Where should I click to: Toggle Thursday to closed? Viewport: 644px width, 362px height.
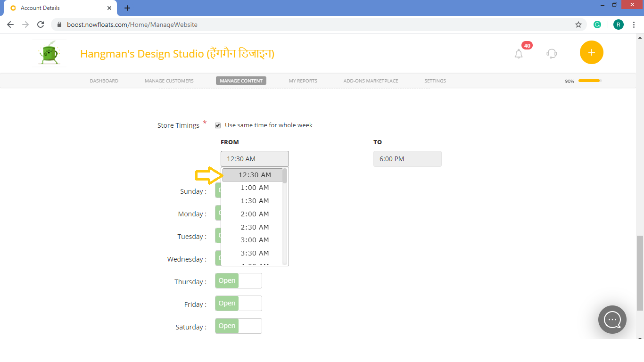pos(238,280)
